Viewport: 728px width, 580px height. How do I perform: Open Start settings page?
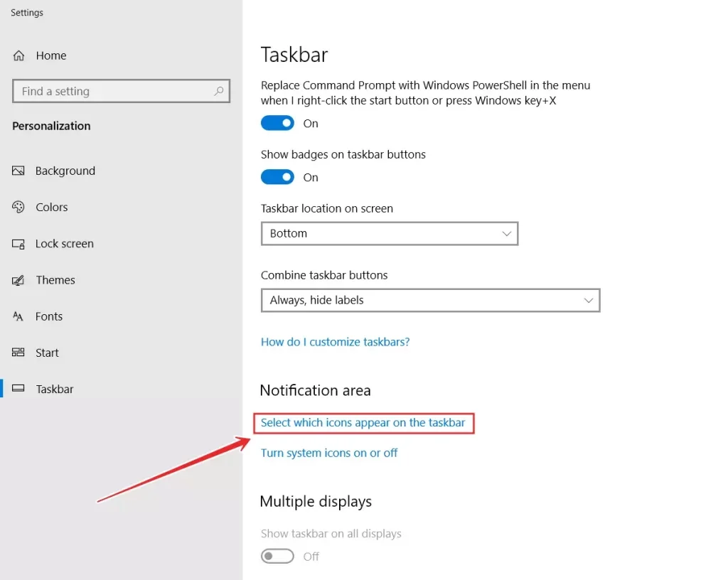[47, 353]
